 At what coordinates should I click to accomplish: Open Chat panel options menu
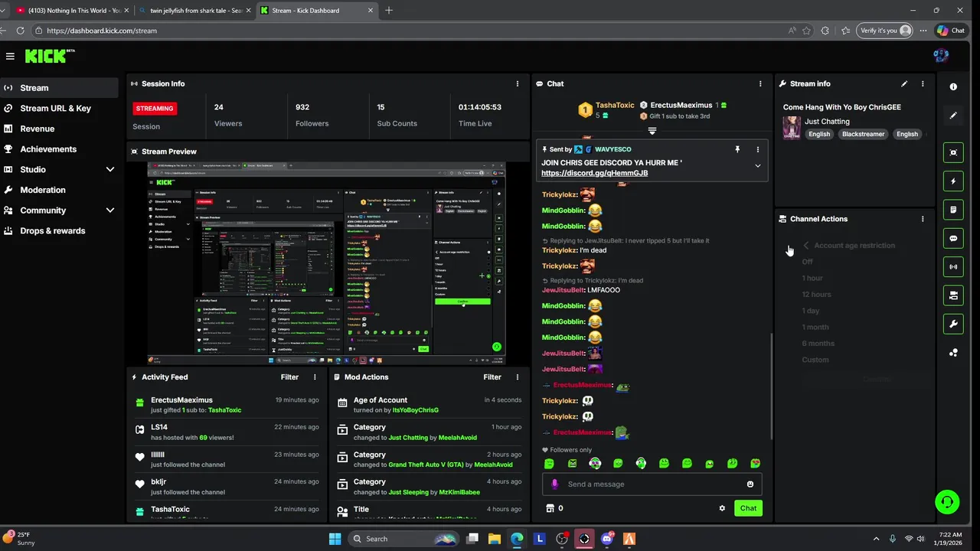pos(760,83)
